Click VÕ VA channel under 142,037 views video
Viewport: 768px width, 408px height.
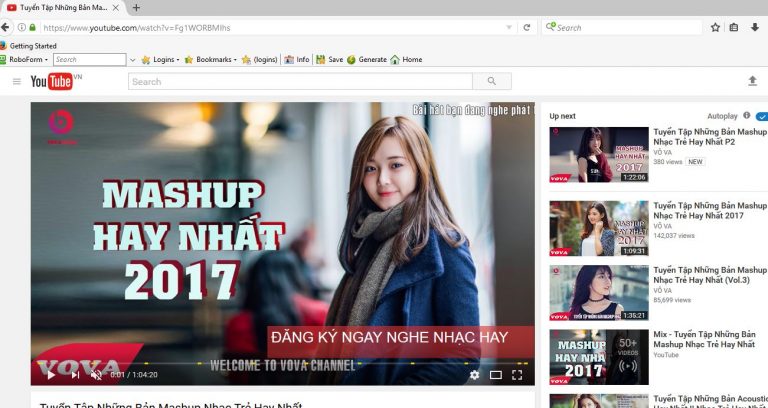tap(662, 226)
